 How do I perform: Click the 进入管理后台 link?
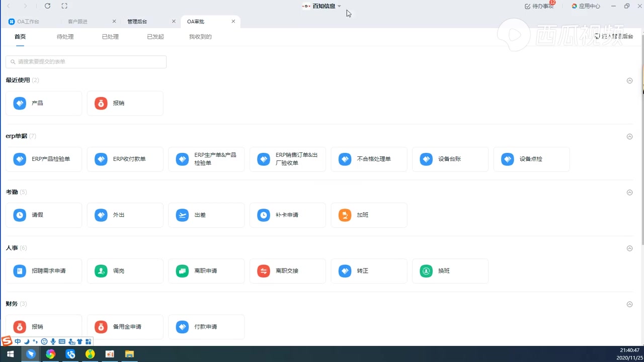[x=614, y=36]
